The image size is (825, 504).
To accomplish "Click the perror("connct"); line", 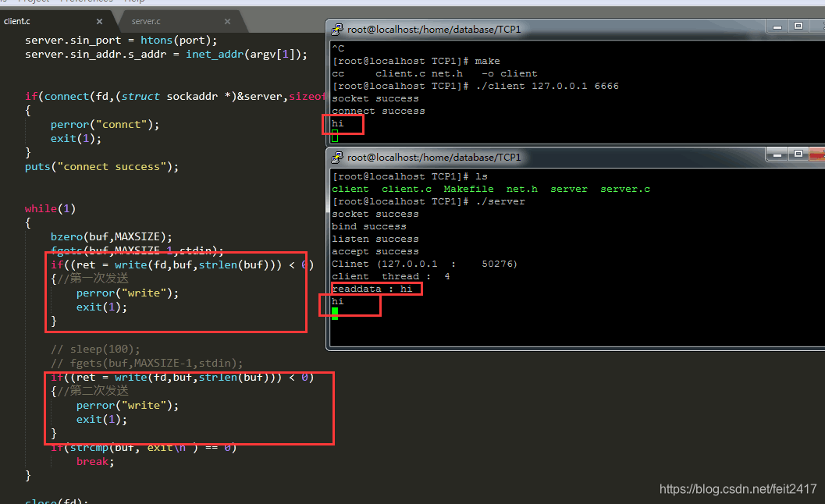I will coord(105,125).
